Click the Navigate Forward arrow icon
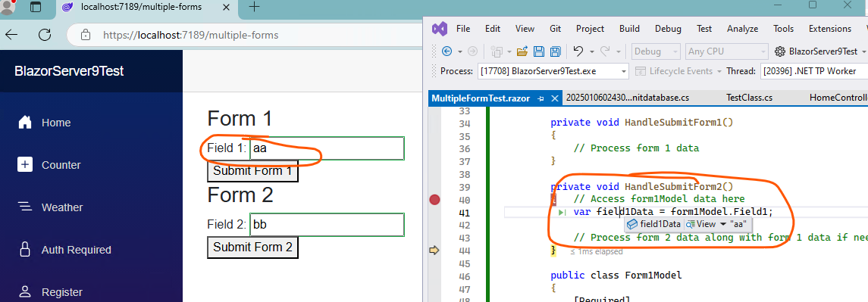Screen dimensions: 868x302 click(472, 51)
